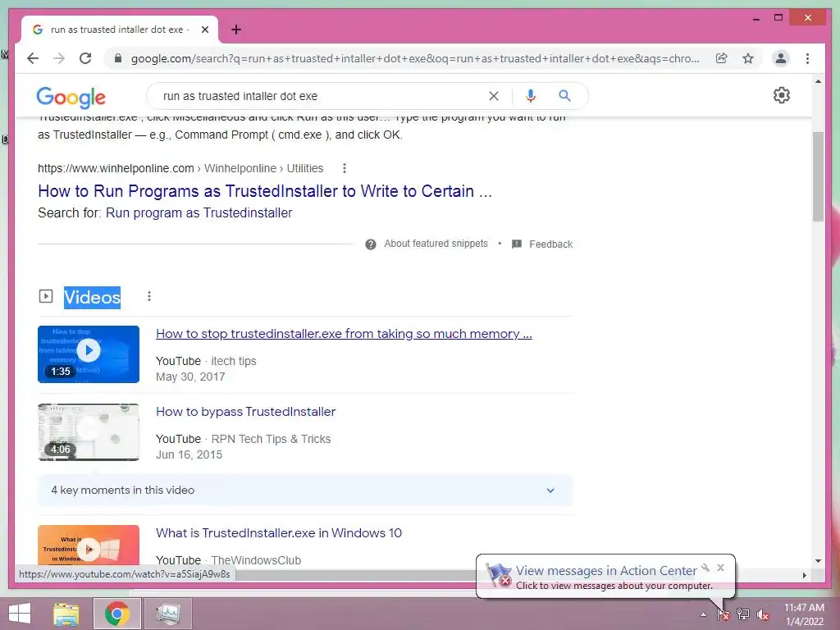Image resolution: width=840 pixels, height=630 pixels.
Task: Open the muted volume tray icon
Action: [763, 614]
